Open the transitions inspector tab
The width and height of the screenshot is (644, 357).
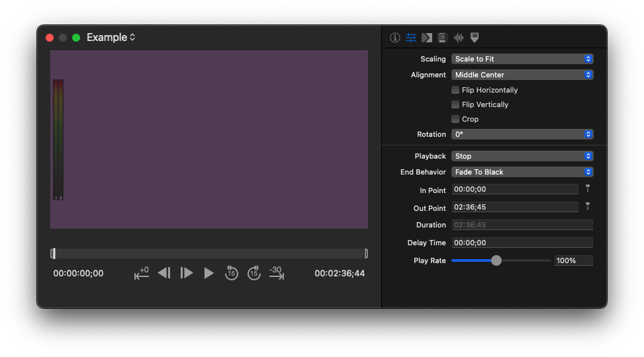pos(427,38)
